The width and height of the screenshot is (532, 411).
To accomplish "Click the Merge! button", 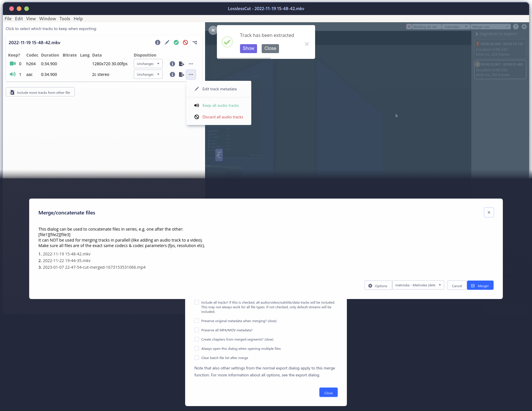I will pyautogui.click(x=480, y=285).
